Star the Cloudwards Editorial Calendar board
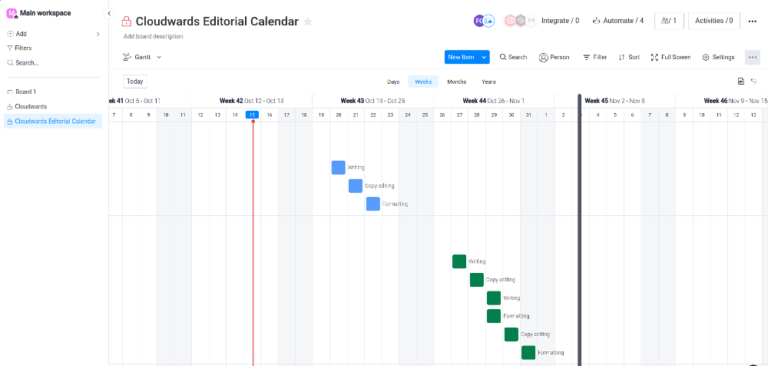This screenshot has width=768, height=366. point(308,22)
